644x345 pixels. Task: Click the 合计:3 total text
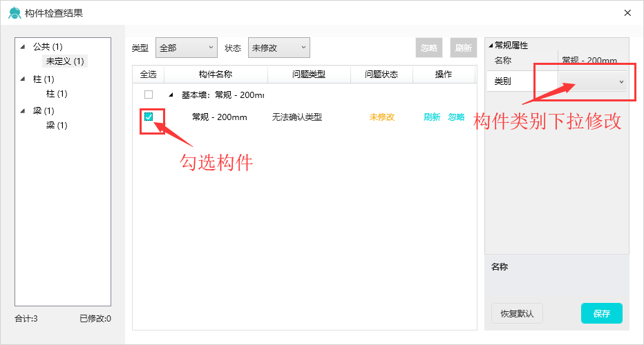coord(26,318)
